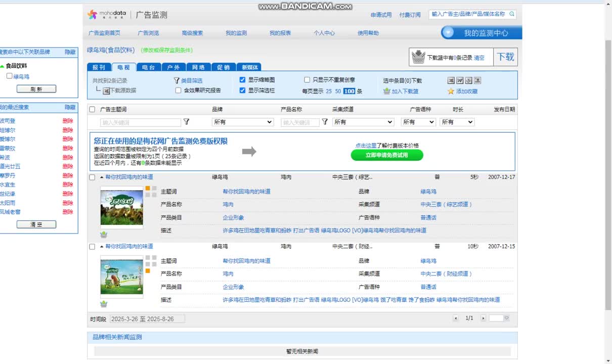Click the search magnifier icon in top search box
The width and height of the screenshot is (612, 364).
512,14
